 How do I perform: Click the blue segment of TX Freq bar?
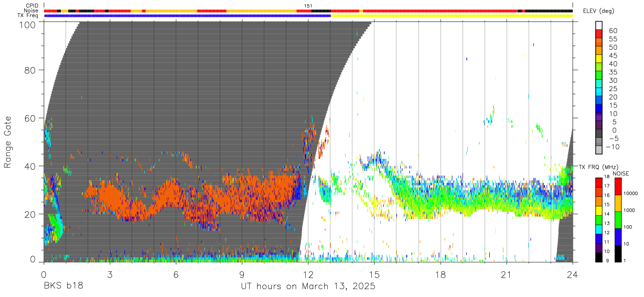[x=187, y=16]
